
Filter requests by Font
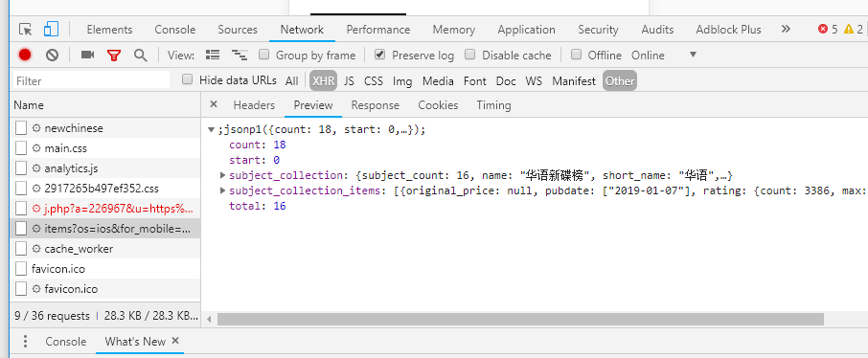pos(475,80)
